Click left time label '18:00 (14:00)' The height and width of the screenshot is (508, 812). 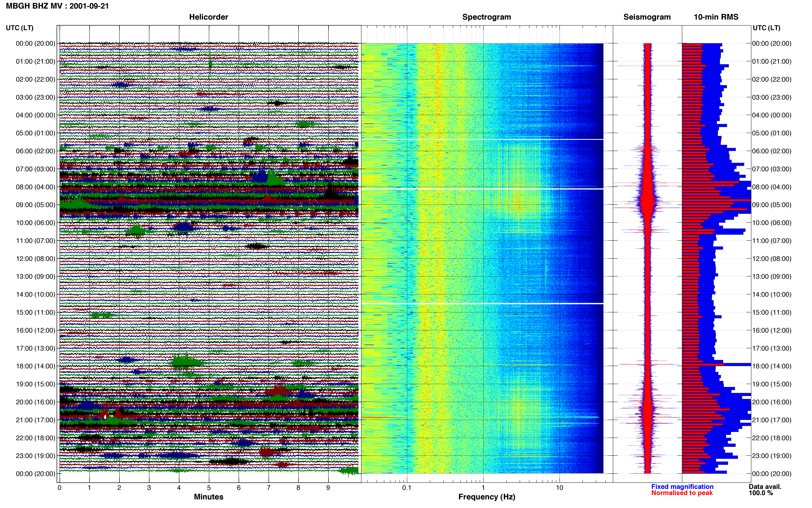[36, 366]
